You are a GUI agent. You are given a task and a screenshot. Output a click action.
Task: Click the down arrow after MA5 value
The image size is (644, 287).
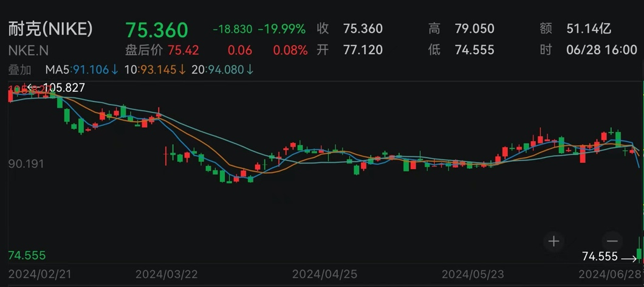pyautogui.click(x=114, y=70)
